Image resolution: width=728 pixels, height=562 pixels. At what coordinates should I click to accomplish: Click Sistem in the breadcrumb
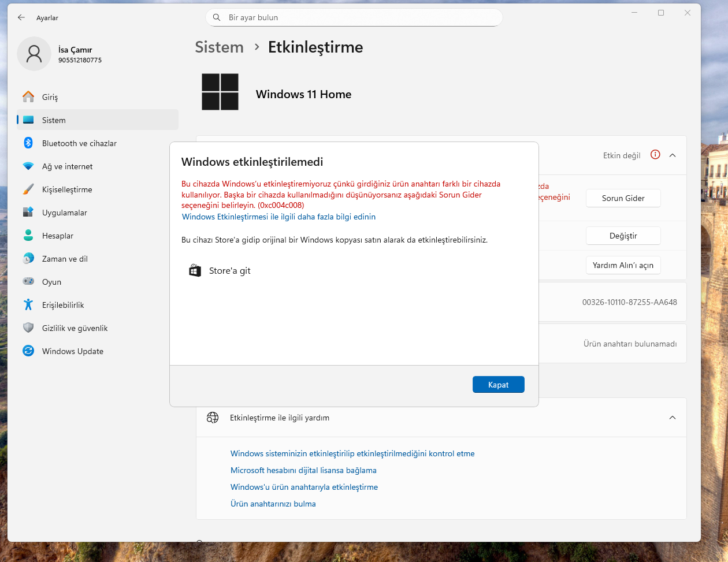click(x=219, y=47)
